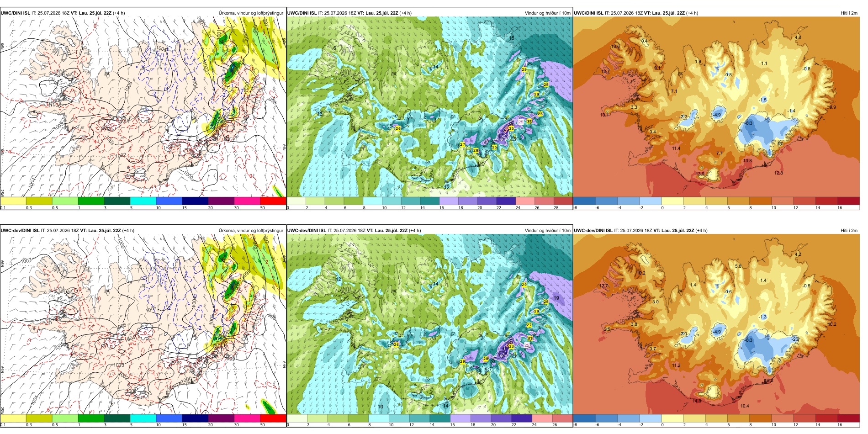The width and height of the screenshot is (868, 434).
Task: Click the 5.8 temperature label on UWC-dev map
Action: (738, 266)
